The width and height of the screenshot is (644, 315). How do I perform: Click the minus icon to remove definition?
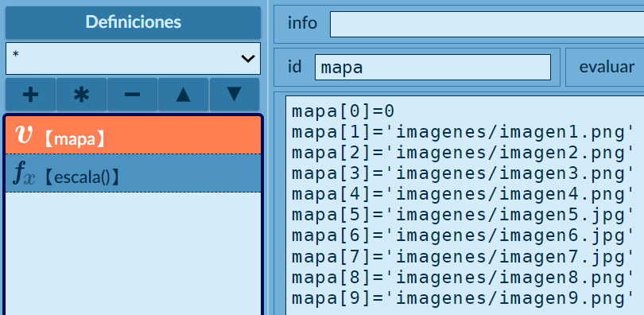pos(132,95)
